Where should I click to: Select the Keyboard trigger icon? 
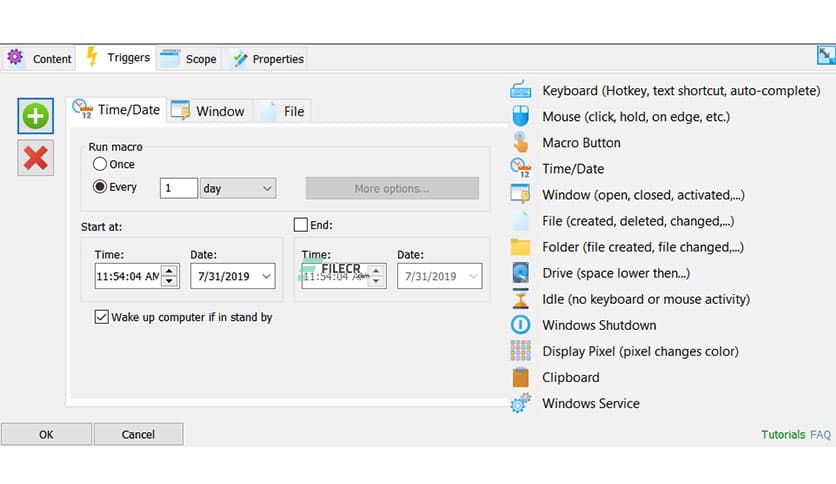[x=520, y=90]
